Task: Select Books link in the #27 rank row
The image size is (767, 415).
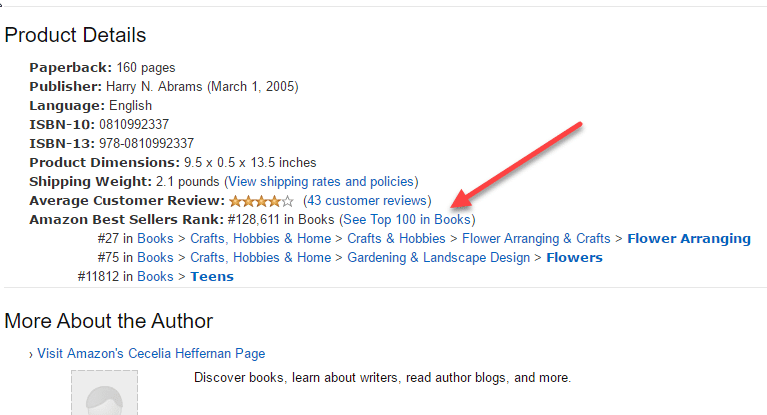Action: point(155,238)
